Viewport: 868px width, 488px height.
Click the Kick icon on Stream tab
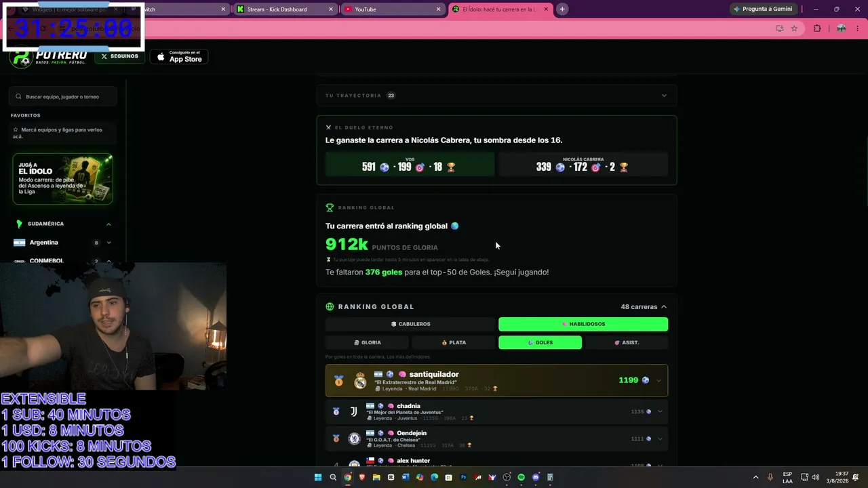(240, 9)
